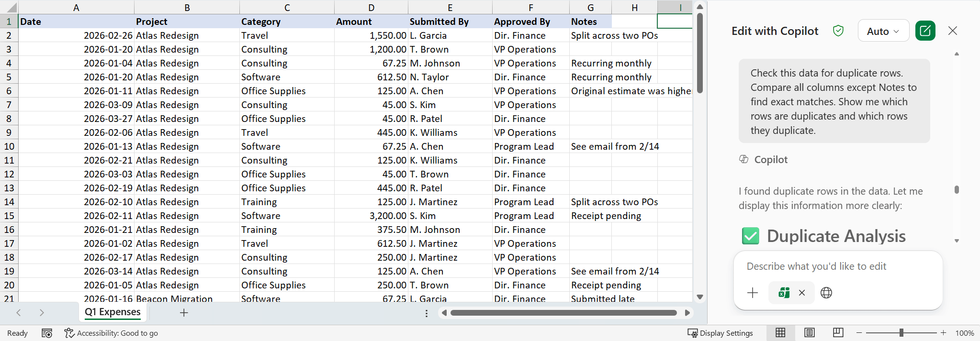This screenshot has height=341, width=980.
Task: Go to next sheet with the right arrow
Action: (x=42, y=313)
